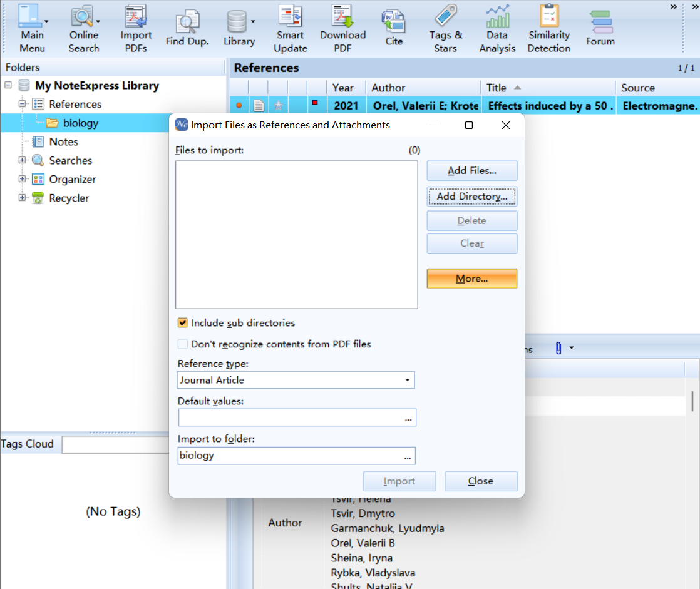Click author name Sheina, Iryna

click(361, 558)
